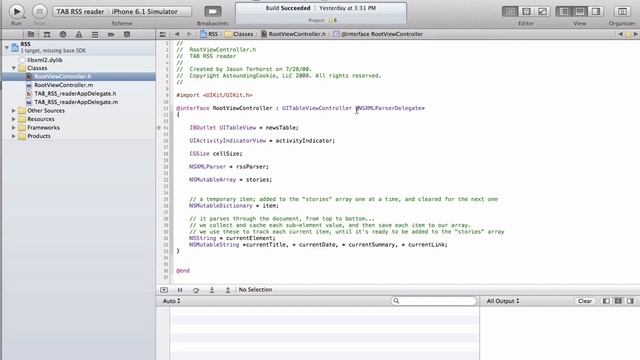Toggle the Breakpoints button

click(213, 11)
